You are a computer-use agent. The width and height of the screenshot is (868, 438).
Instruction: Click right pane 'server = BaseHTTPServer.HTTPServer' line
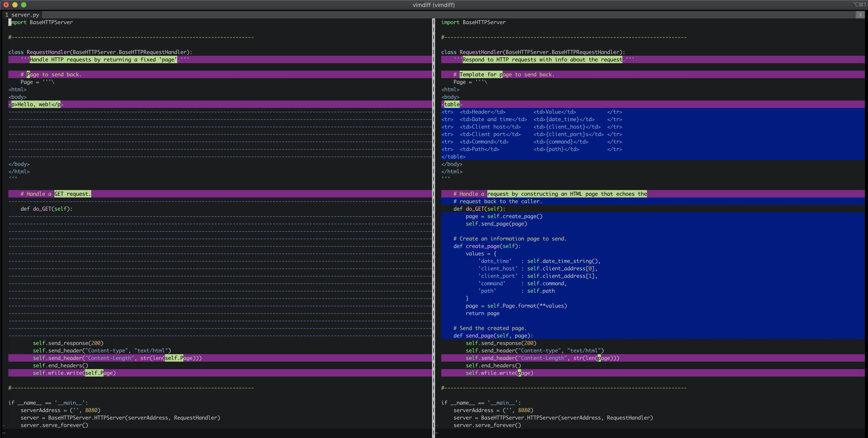pos(553,418)
